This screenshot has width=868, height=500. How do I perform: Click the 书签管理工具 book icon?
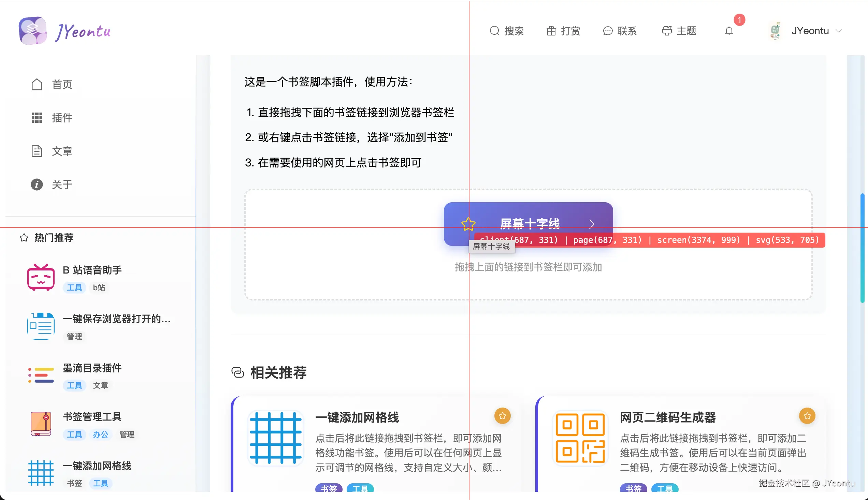[x=41, y=424]
